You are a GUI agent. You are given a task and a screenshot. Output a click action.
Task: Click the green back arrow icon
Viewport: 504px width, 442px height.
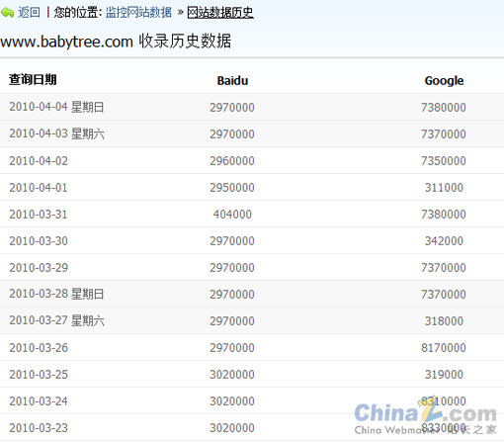click(x=7, y=13)
